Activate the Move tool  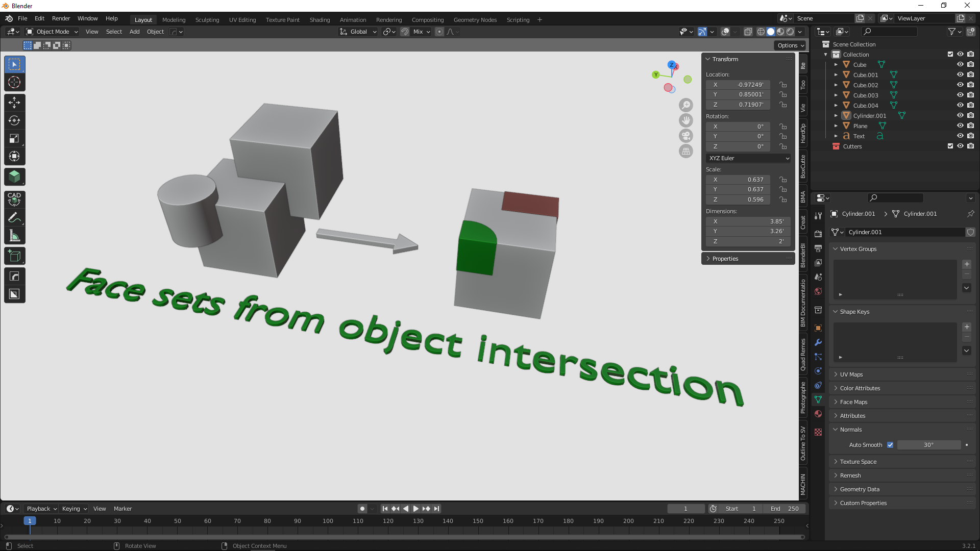pyautogui.click(x=14, y=103)
